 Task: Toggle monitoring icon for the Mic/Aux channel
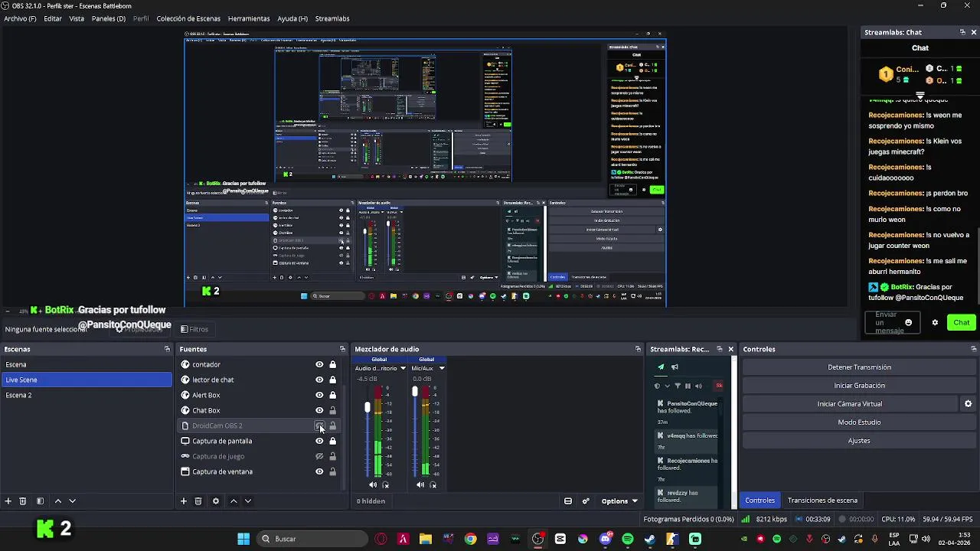click(433, 485)
